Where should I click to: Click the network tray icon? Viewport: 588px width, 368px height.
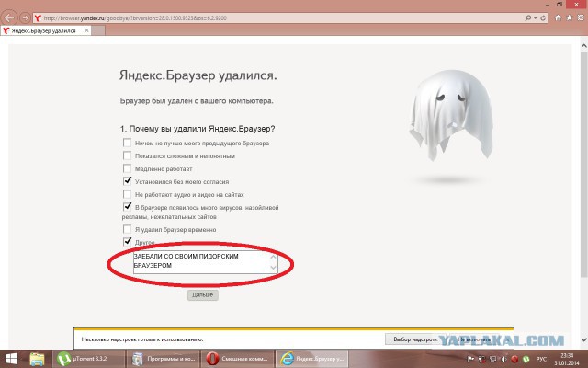pos(493,360)
